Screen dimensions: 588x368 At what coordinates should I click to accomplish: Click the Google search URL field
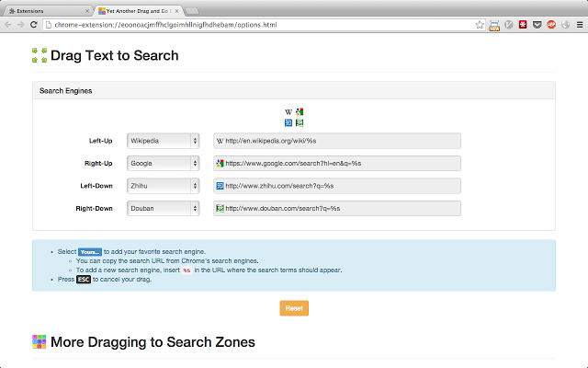pyautogui.click(x=337, y=164)
